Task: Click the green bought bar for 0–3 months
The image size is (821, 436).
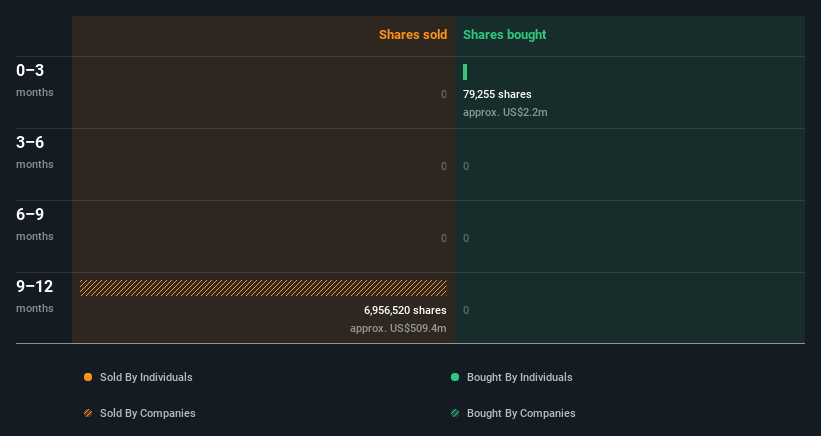Action: point(465,72)
